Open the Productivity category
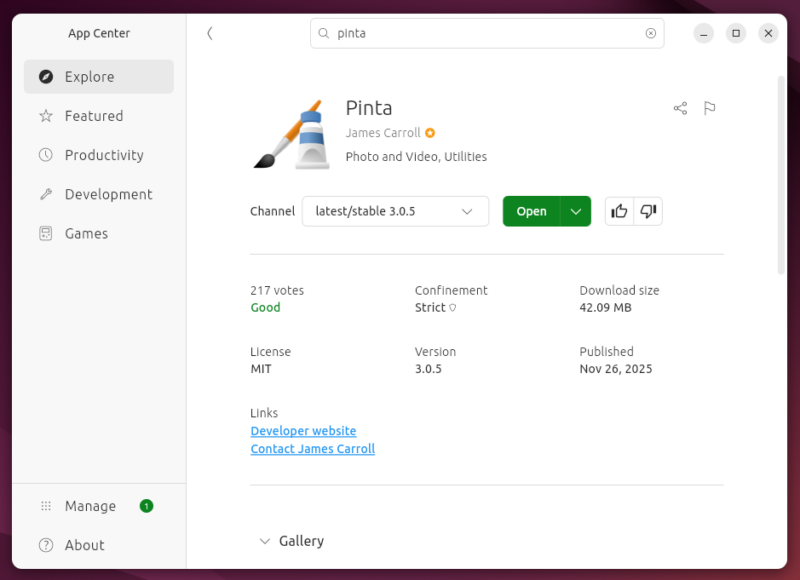Image resolution: width=800 pixels, height=580 pixels. [x=45, y=155]
